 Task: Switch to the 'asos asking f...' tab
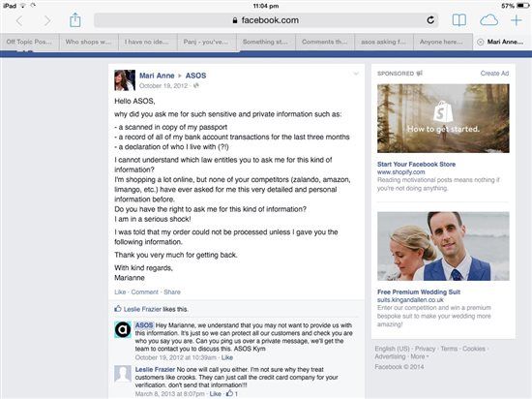click(384, 42)
